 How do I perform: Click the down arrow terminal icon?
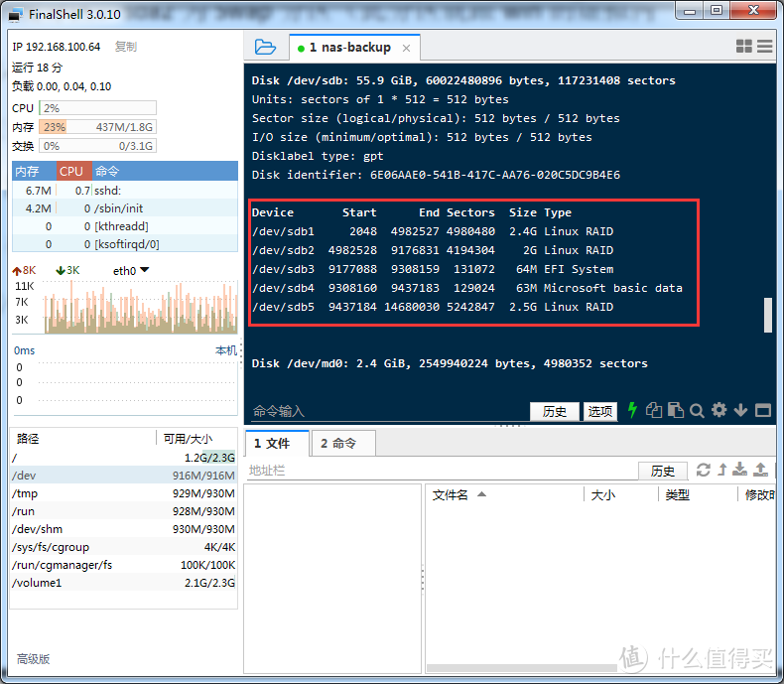(x=740, y=410)
